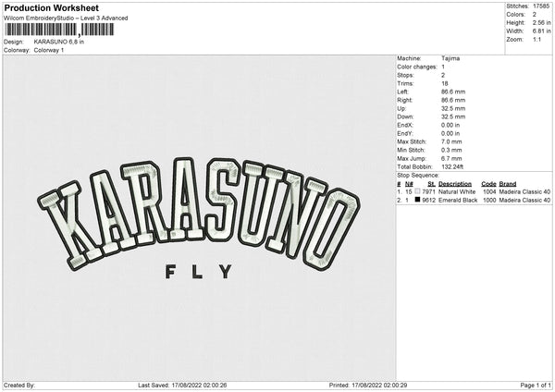
Task: Click the Colors value 2
Action: (535, 15)
